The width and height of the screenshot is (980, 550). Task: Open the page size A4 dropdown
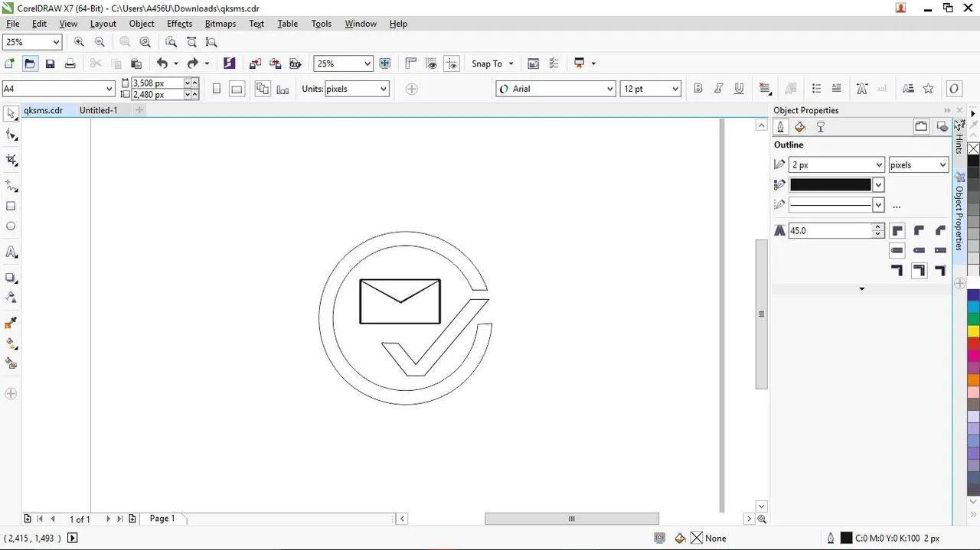coord(109,89)
